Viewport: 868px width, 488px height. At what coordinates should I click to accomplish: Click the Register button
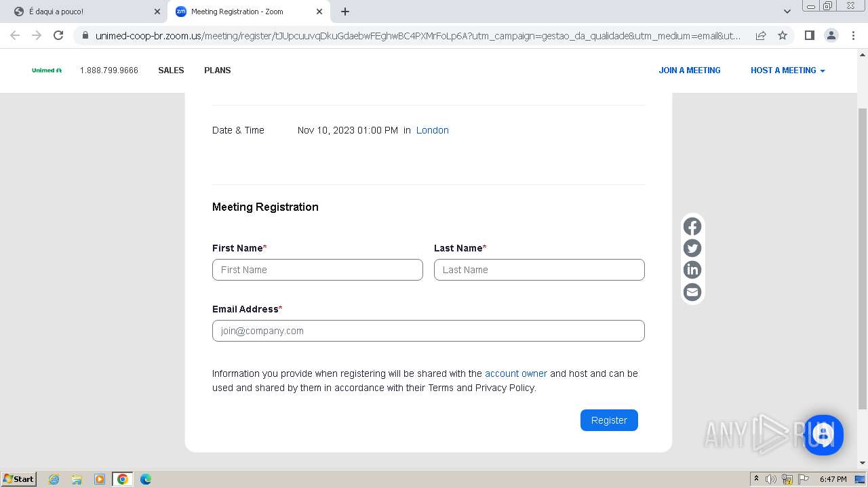coord(609,420)
